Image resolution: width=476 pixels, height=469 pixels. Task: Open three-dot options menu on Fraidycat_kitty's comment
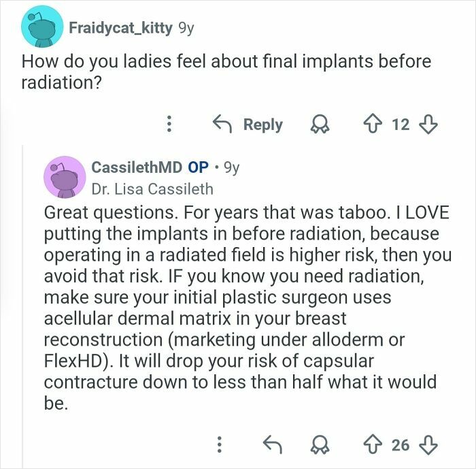click(170, 125)
